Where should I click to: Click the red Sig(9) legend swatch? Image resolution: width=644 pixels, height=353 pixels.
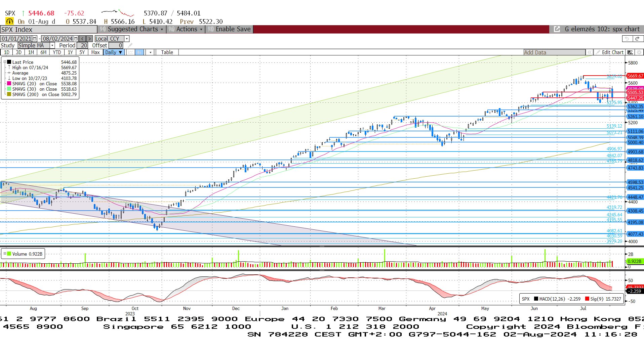587,299
